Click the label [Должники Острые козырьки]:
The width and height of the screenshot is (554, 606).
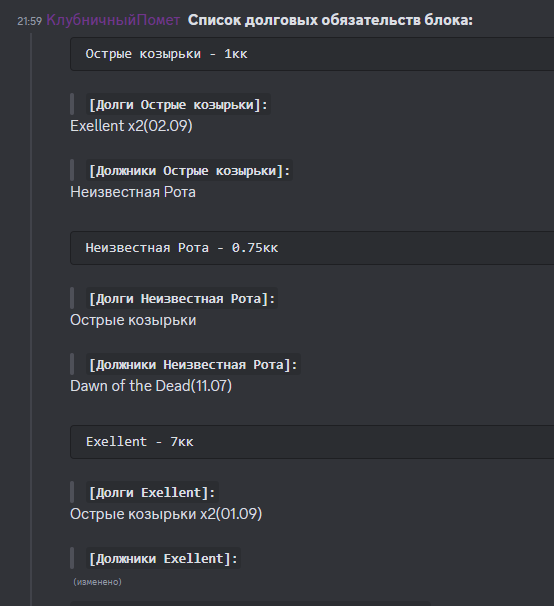(x=189, y=171)
